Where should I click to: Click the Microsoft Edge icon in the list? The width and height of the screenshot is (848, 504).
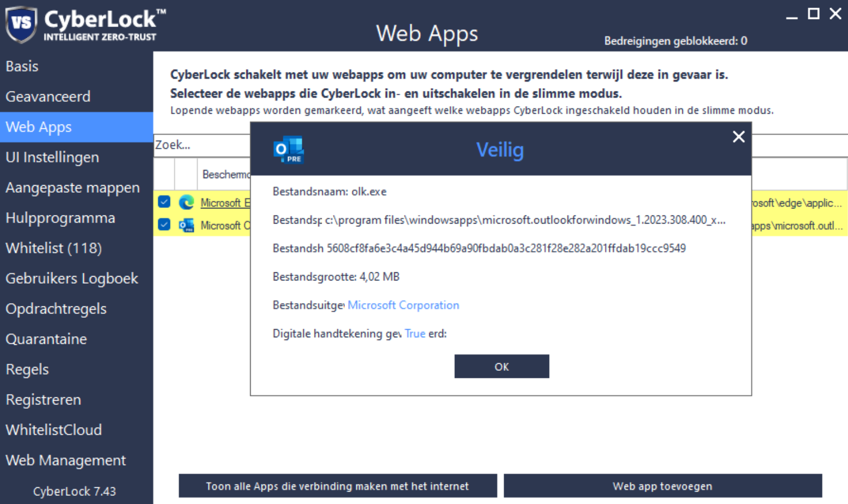186,202
